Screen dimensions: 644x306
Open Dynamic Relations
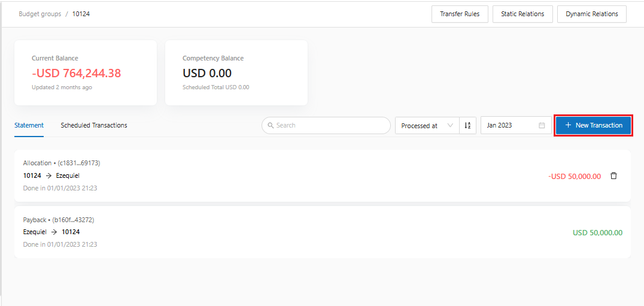tap(591, 14)
